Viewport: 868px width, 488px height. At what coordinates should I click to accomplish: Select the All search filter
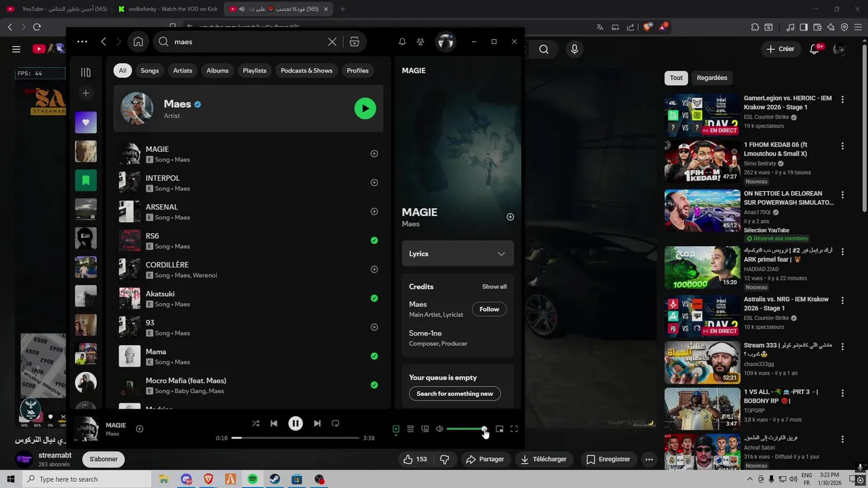(123, 70)
